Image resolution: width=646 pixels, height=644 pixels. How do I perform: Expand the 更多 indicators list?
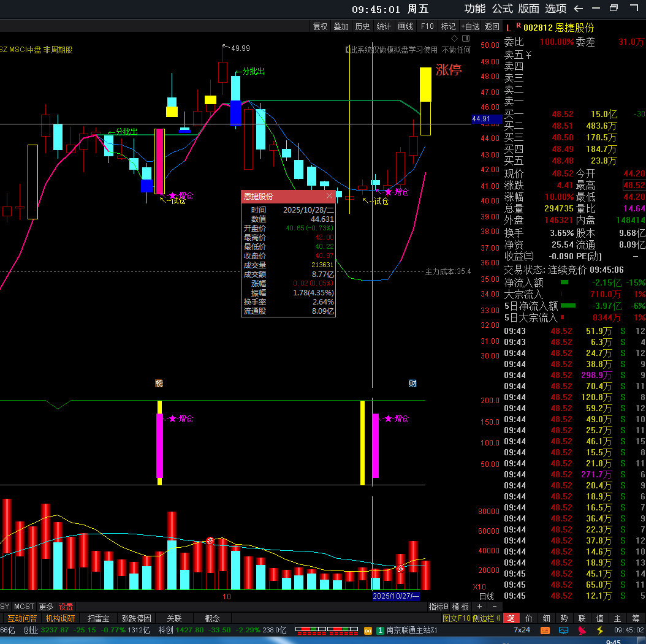[46, 607]
